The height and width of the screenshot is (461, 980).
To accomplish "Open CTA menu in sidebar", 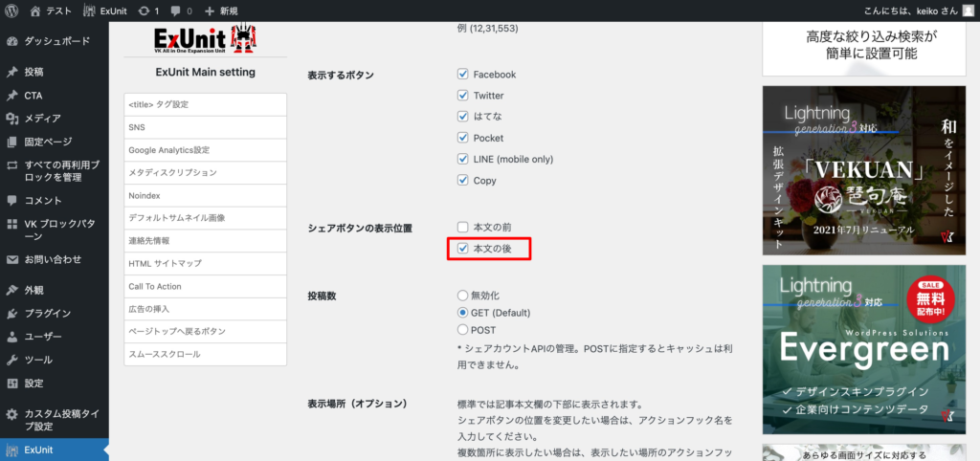I will 55,96.
